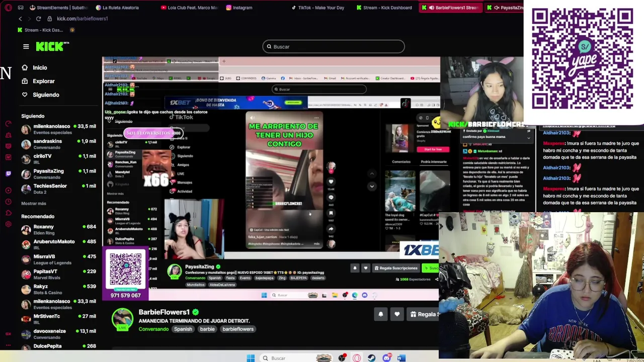Viewport: 644px width, 362px height.
Task: Open Windows Start menu
Action: [x=251, y=358]
